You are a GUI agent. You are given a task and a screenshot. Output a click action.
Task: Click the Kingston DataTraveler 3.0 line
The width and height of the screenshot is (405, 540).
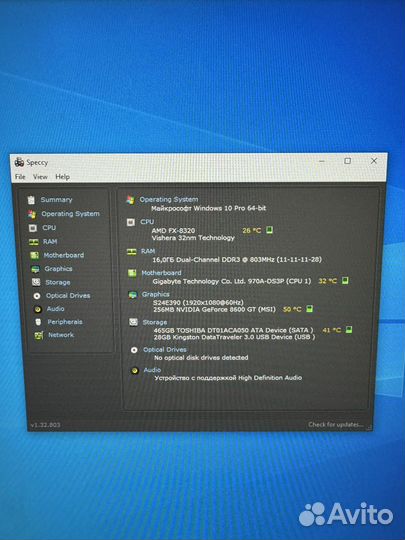click(235, 337)
